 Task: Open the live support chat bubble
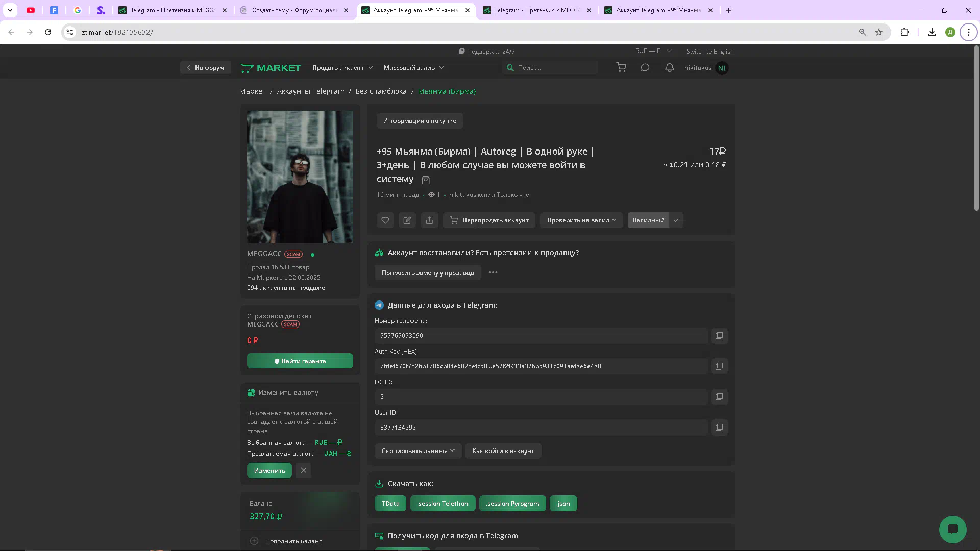point(952,529)
